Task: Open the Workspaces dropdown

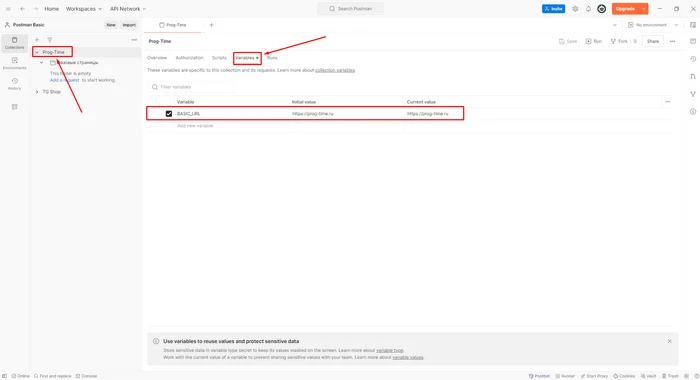Action: point(83,9)
